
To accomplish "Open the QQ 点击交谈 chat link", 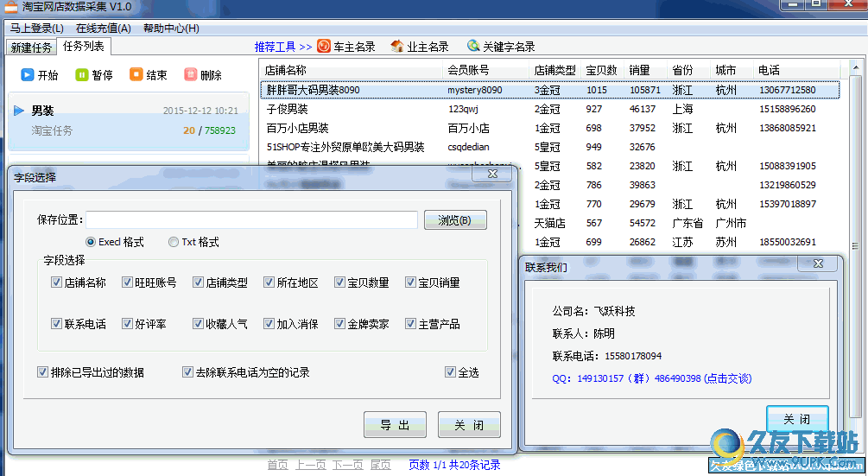I will pyautogui.click(x=727, y=378).
